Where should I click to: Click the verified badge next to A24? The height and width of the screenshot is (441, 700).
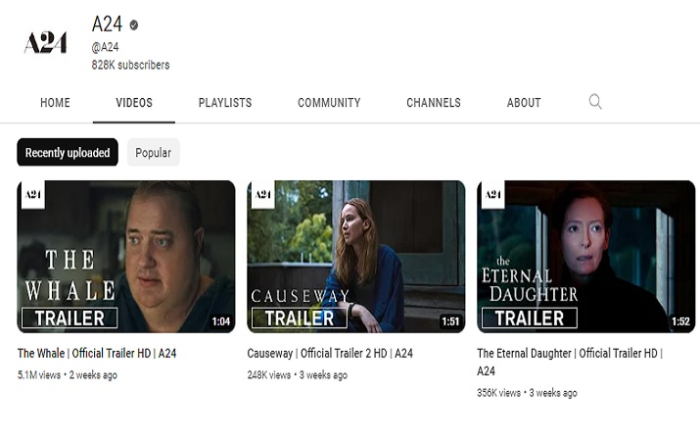click(133, 25)
